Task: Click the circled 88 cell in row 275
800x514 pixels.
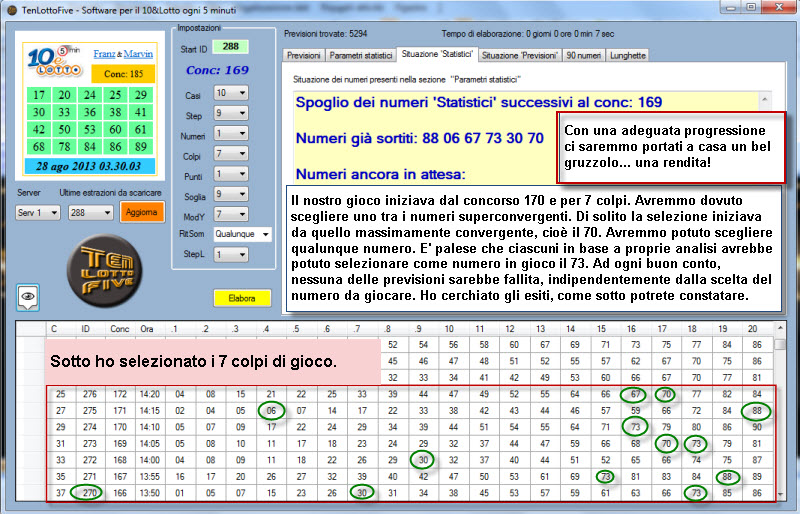Action: (x=757, y=411)
